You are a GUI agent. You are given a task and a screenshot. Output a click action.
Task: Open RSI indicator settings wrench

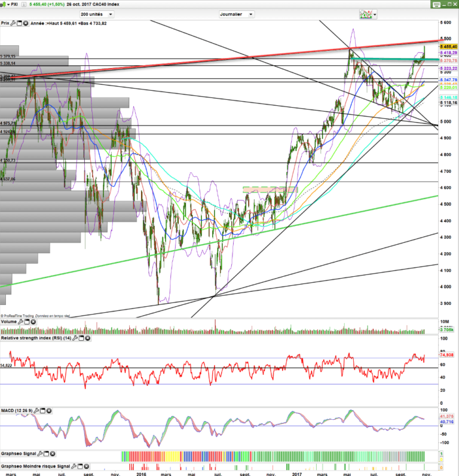[x=75, y=338]
